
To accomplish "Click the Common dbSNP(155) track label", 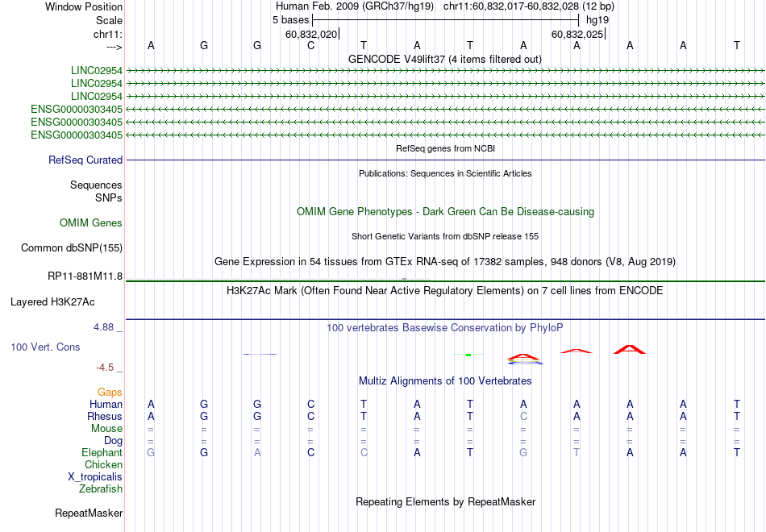I will [x=72, y=247].
